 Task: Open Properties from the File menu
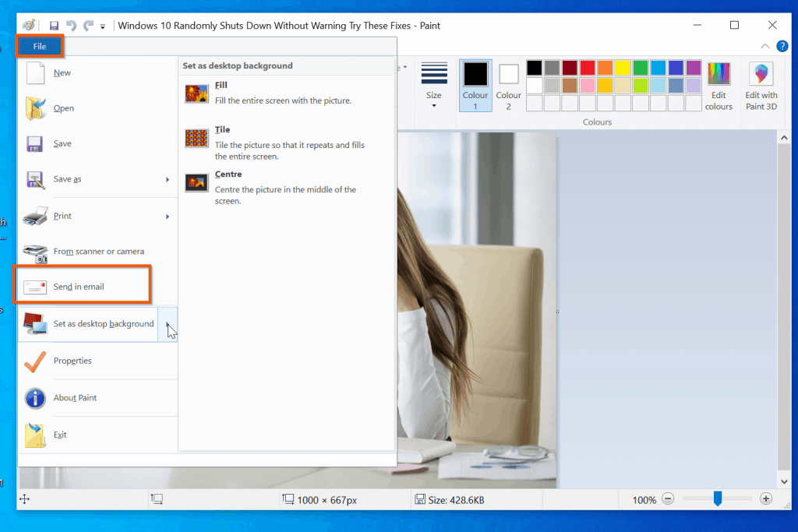(97, 361)
